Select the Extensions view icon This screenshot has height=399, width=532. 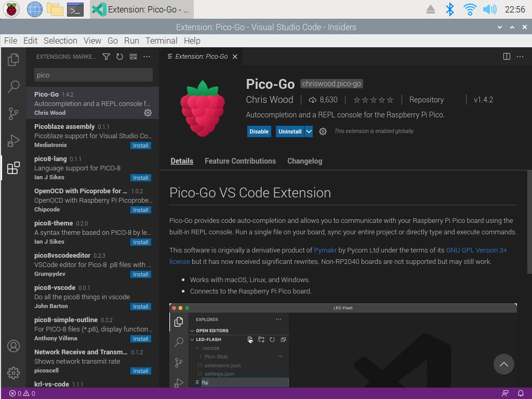tap(13, 168)
